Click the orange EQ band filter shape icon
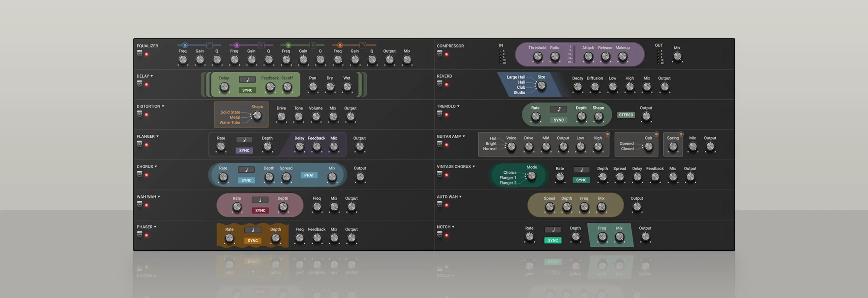The height and width of the screenshot is (298, 868). click(363, 45)
